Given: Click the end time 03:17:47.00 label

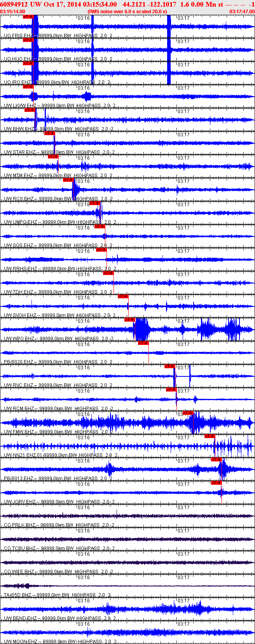Looking at the screenshot, I should [242, 12].
